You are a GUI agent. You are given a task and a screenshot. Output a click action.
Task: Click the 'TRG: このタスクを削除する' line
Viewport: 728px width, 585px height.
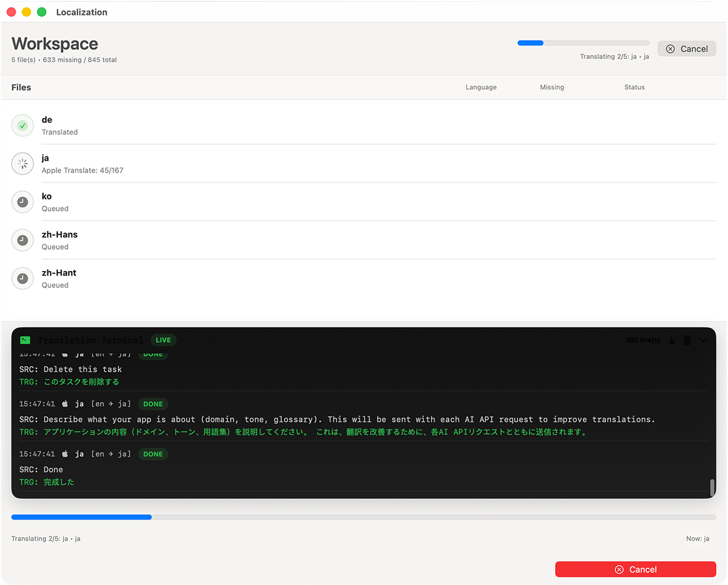(x=69, y=382)
